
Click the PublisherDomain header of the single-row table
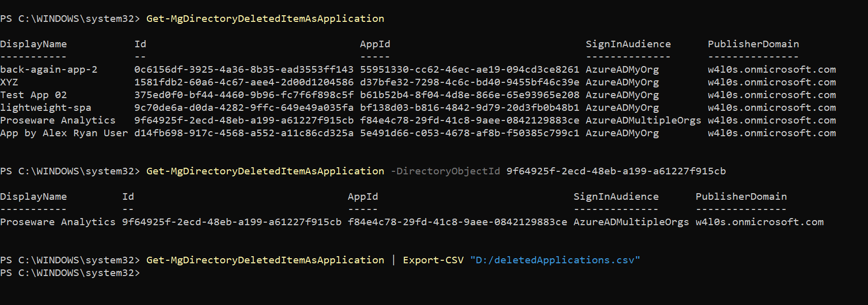coord(741,197)
